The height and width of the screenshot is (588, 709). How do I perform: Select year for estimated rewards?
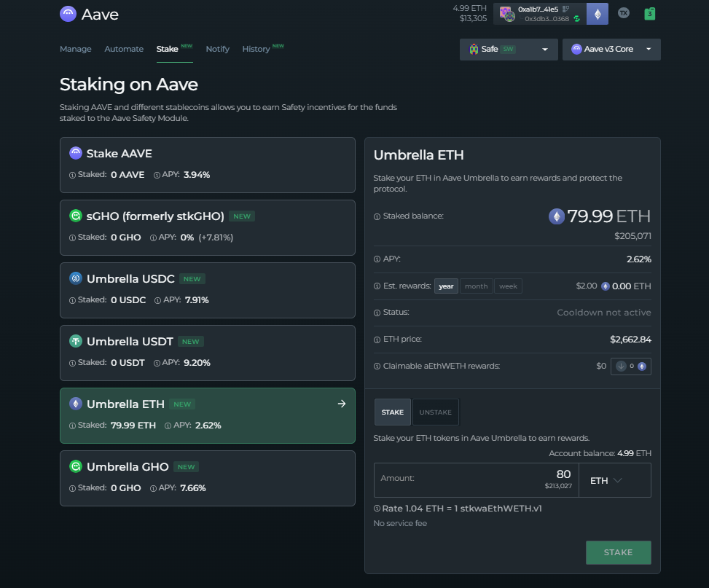click(x=446, y=286)
